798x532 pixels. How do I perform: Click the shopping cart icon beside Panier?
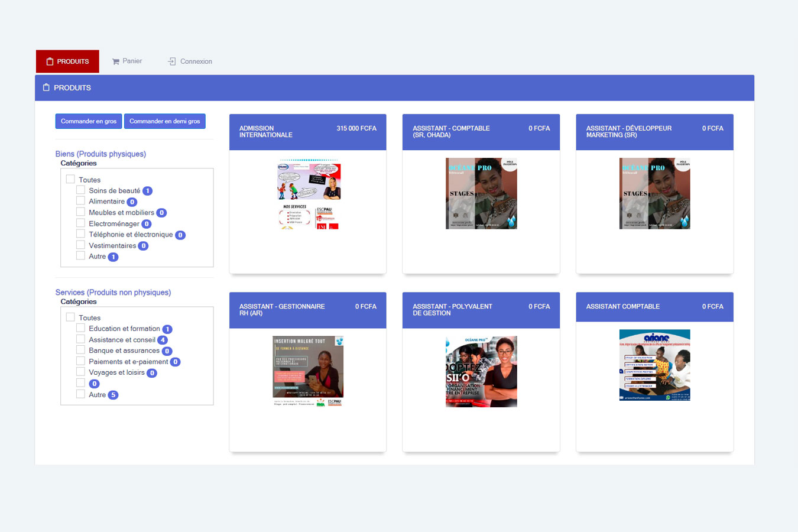coord(116,61)
